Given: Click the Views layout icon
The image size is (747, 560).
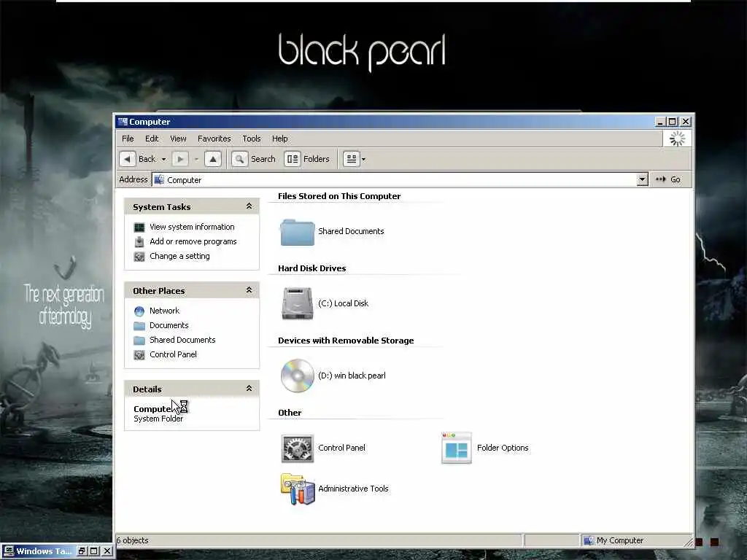Looking at the screenshot, I should pos(351,159).
